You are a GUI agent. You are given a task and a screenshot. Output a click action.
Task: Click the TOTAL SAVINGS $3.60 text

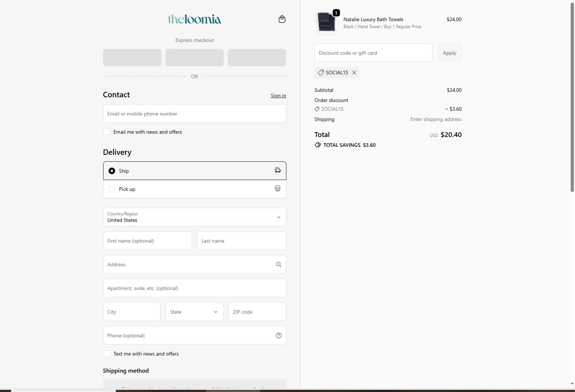coord(350,145)
